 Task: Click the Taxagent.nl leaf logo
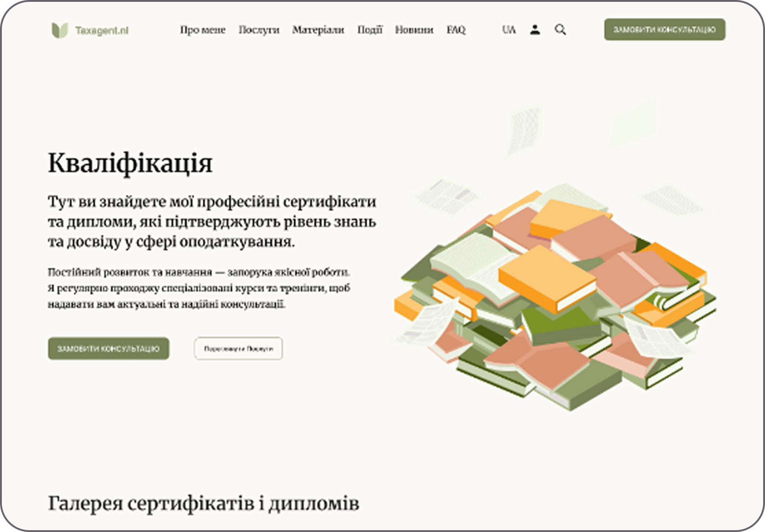[60, 30]
